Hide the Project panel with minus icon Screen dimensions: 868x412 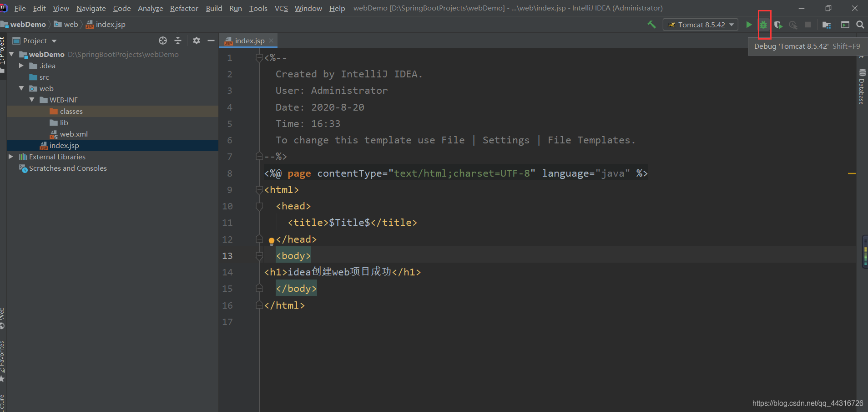pos(211,41)
